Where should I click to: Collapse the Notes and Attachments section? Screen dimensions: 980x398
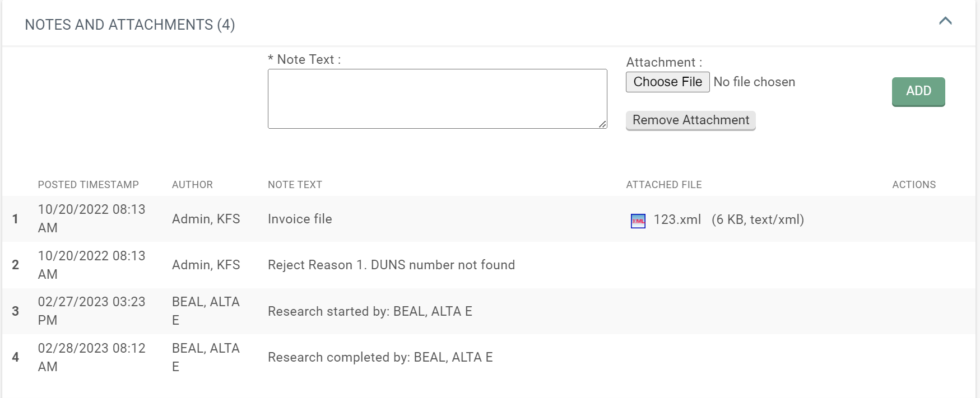point(945,21)
